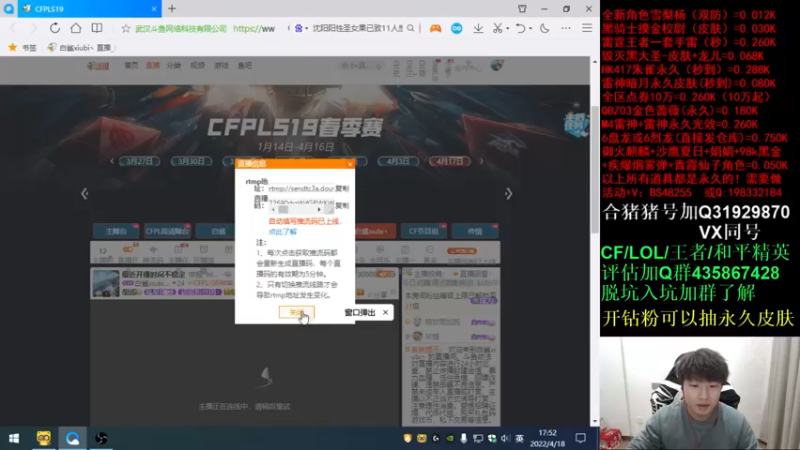The width and height of the screenshot is (800, 450).
Task: Open the notification center icon
Action: 581,438
